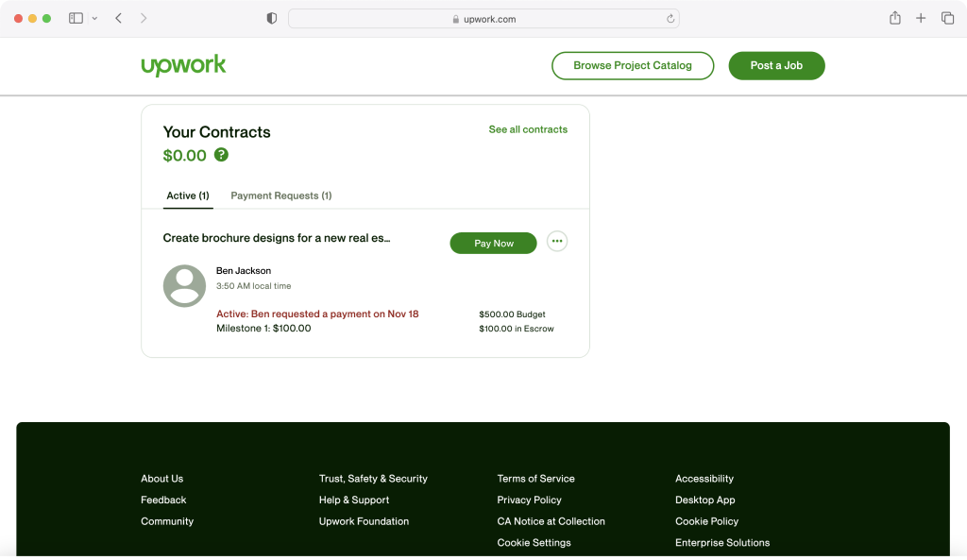
Task: Open the Safari share icon
Action: (x=894, y=18)
